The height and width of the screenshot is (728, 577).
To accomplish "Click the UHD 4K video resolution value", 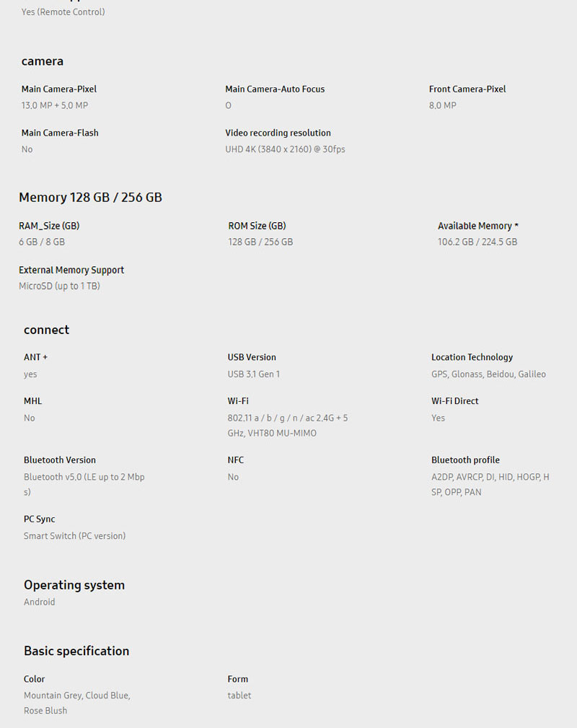I will point(285,149).
